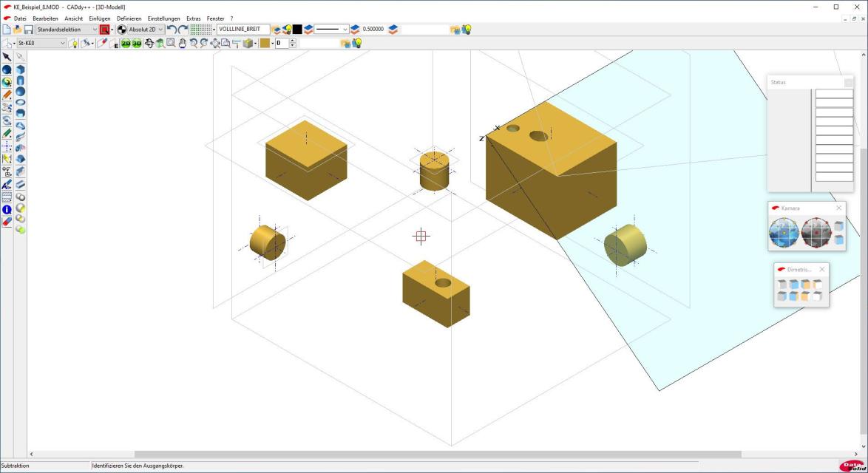Select the eraser tool in left sidebar

[x=7, y=222]
